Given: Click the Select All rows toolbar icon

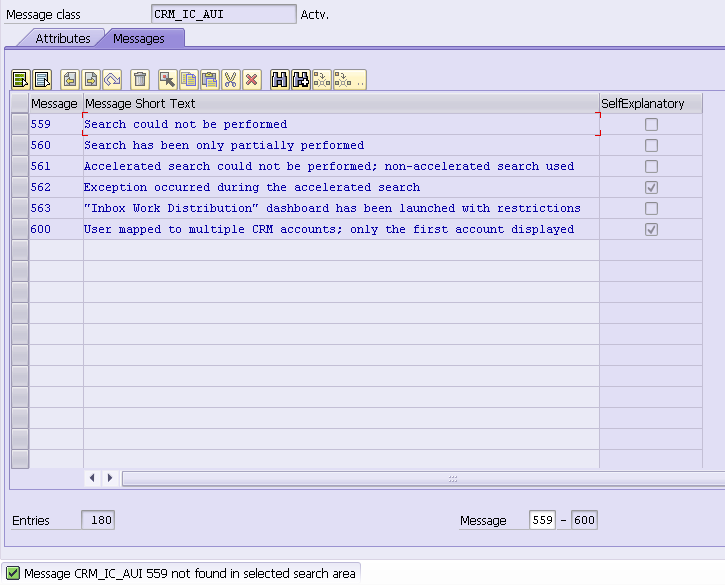Looking at the screenshot, I should (x=21, y=80).
